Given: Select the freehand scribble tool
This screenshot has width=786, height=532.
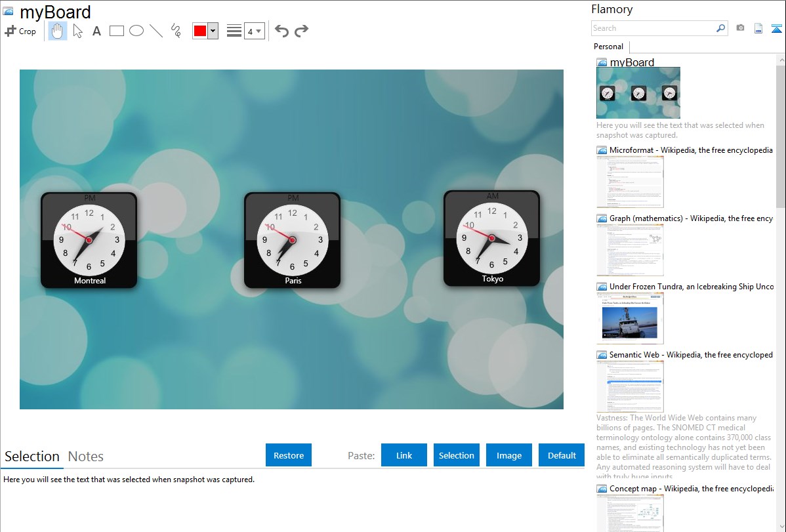Looking at the screenshot, I should click(x=176, y=31).
